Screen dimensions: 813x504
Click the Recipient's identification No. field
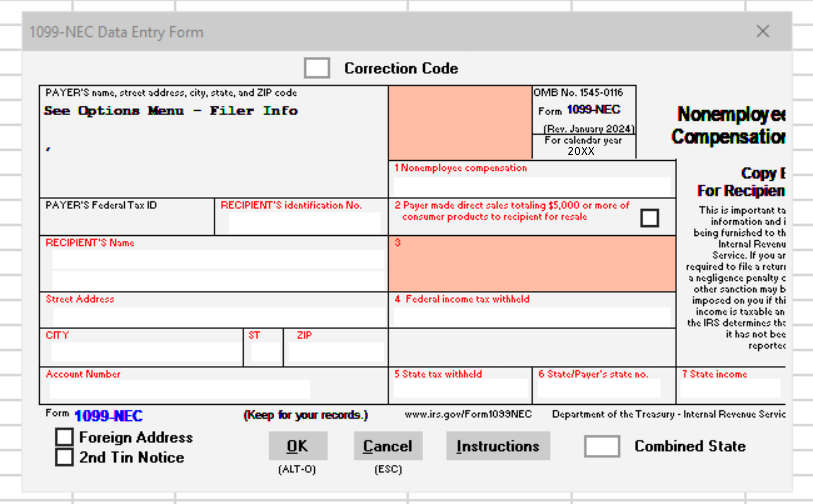(304, 223)
